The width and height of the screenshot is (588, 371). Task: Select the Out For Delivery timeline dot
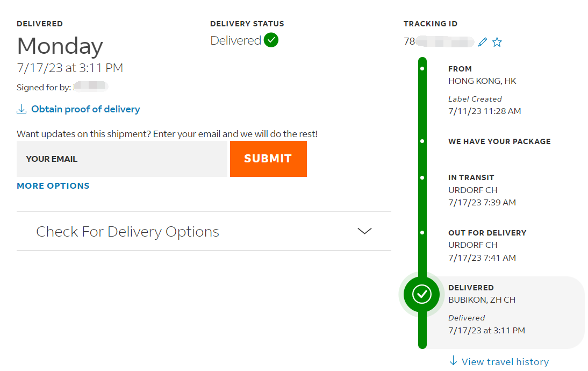pos(422,233)
